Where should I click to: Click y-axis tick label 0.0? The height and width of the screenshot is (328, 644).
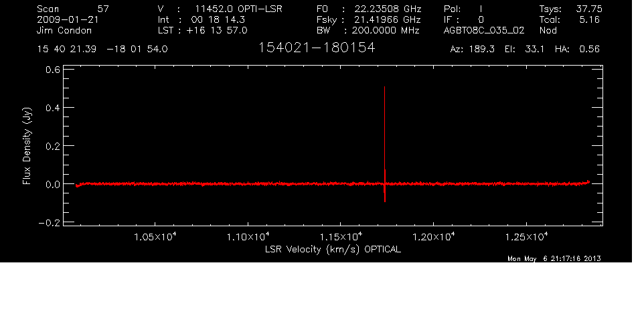coord(53,185)
